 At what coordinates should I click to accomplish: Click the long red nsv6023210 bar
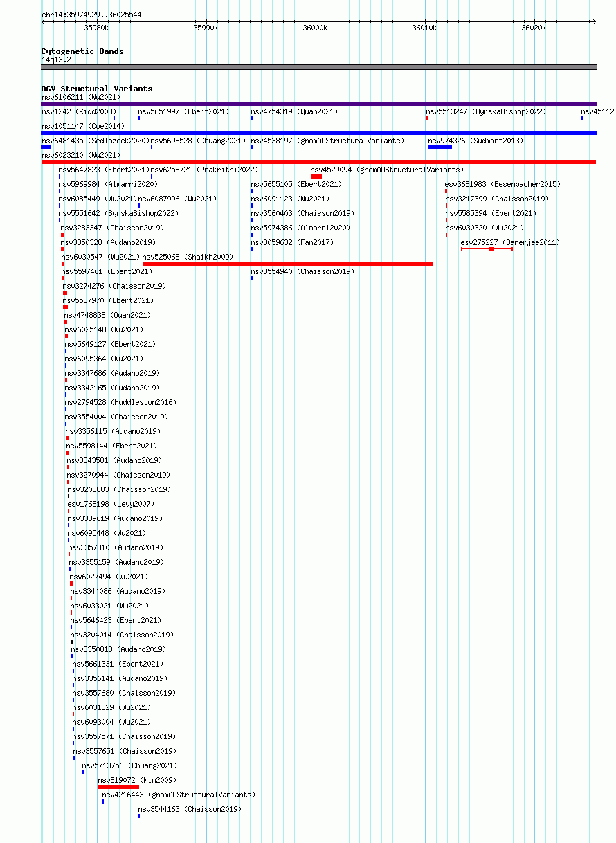pyautogui.click(x=318, y=162)
